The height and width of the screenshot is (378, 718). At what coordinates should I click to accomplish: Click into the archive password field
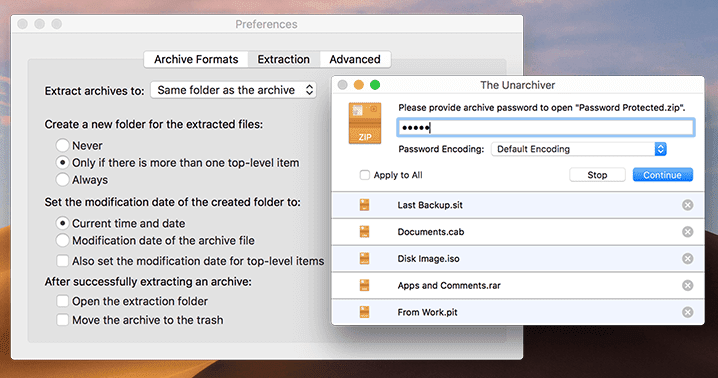coord(545,127)
